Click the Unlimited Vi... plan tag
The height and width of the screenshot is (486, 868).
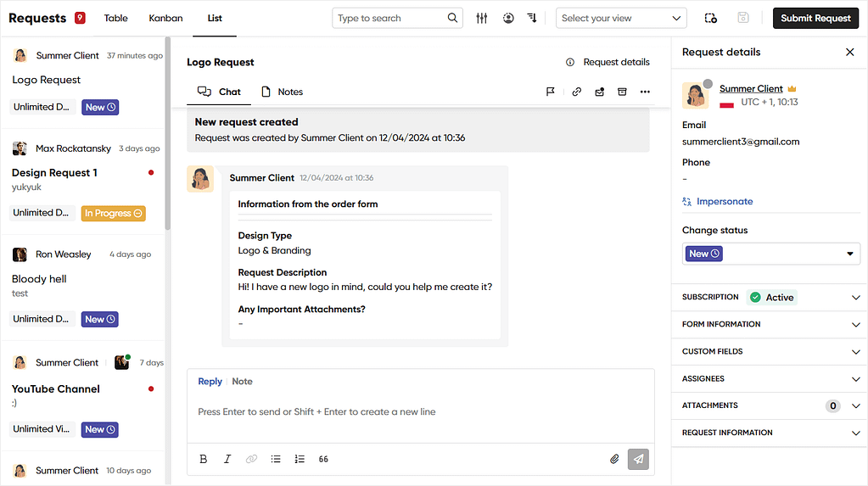pyautogui.click(x=42, y=429)
